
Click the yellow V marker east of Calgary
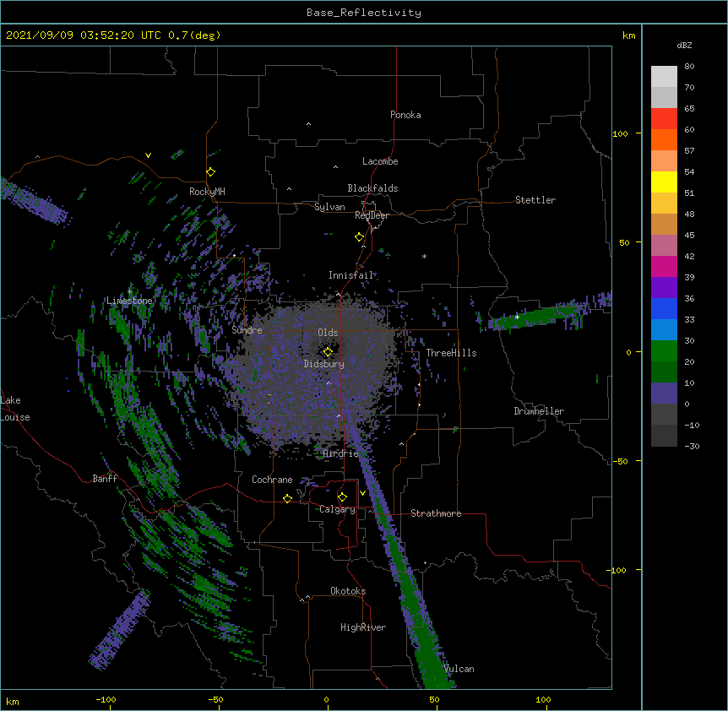pos(362,493)
